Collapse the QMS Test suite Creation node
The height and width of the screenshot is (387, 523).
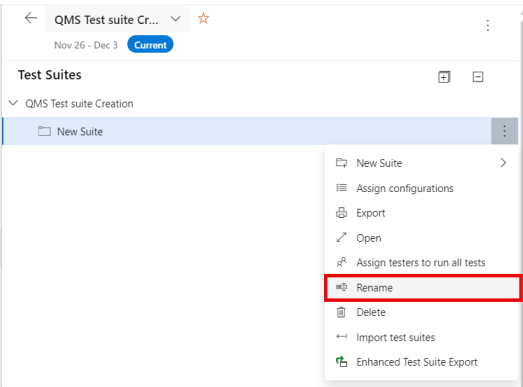coord(13,103)
